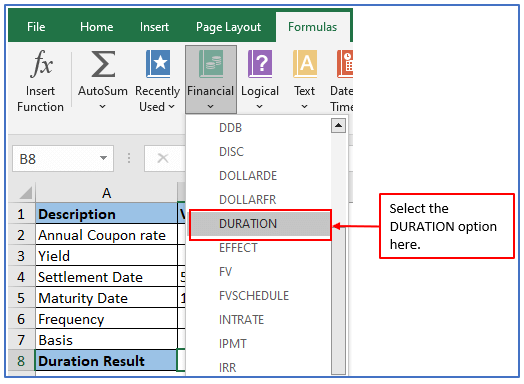Click the Duration Result cell
Screen dimensions: 524x384
point(106,361)
